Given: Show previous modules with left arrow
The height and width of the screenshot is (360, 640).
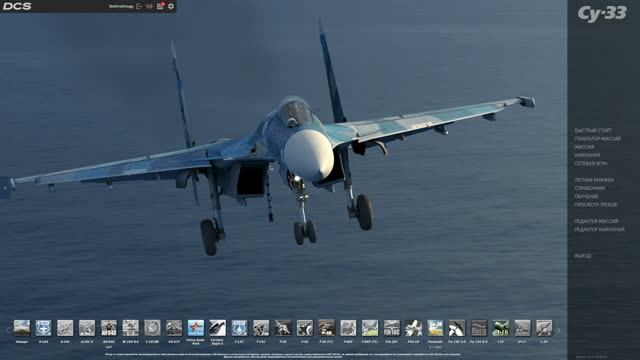Looking at the screenshot, I should pos(8,330).
